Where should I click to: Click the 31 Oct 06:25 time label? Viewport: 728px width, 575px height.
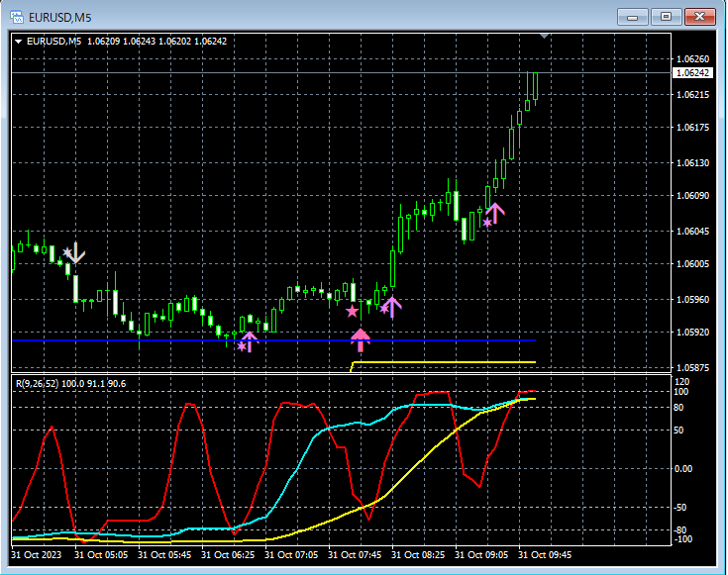click(228, 555)
